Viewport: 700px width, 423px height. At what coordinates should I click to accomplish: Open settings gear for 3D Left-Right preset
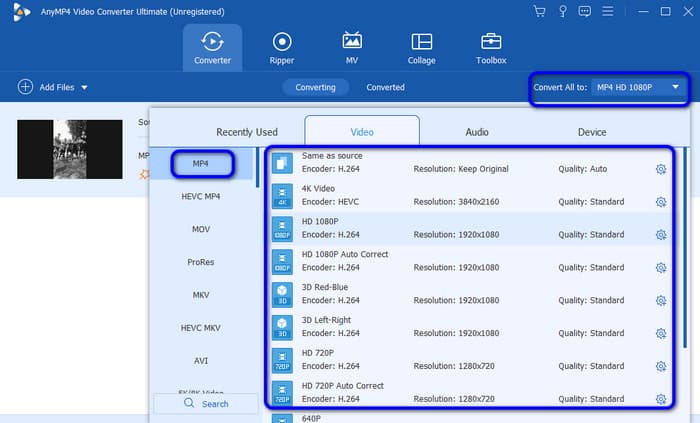pos(661,333)
